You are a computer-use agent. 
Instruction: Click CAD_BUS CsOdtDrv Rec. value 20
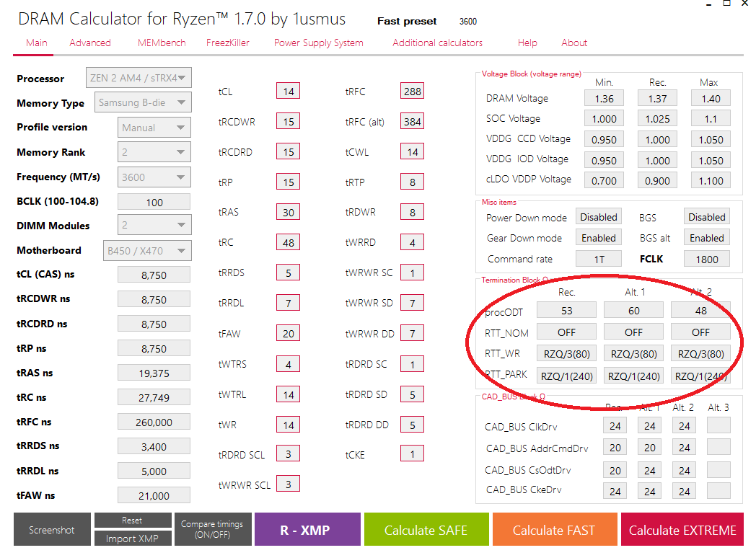point(615,470)
